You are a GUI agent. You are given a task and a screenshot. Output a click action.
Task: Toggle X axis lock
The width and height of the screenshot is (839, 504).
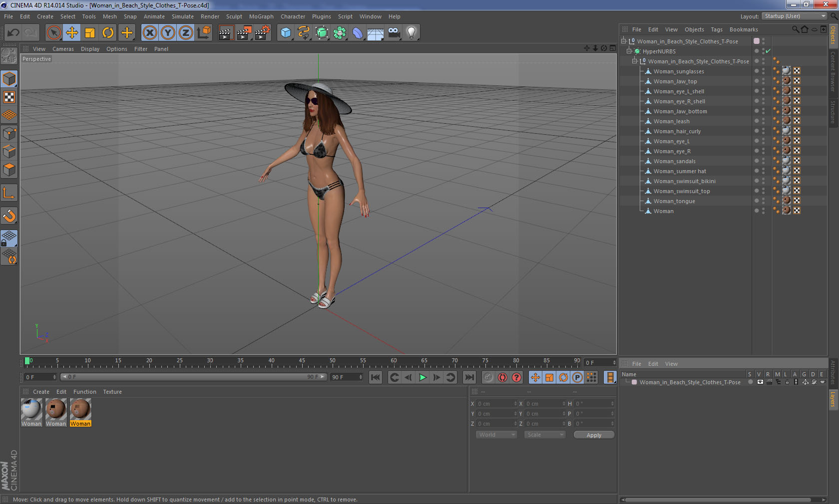tap(150, 33)
